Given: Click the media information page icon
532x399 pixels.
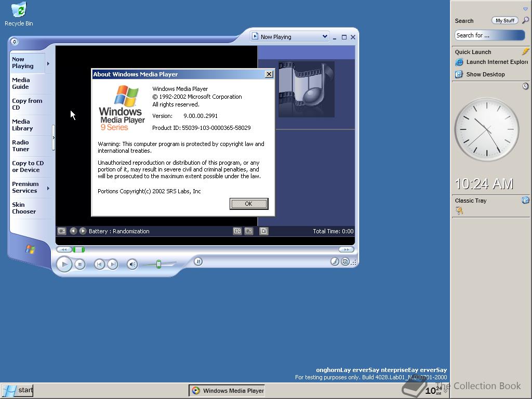Looking at the screenshot, I should point(263,231).
